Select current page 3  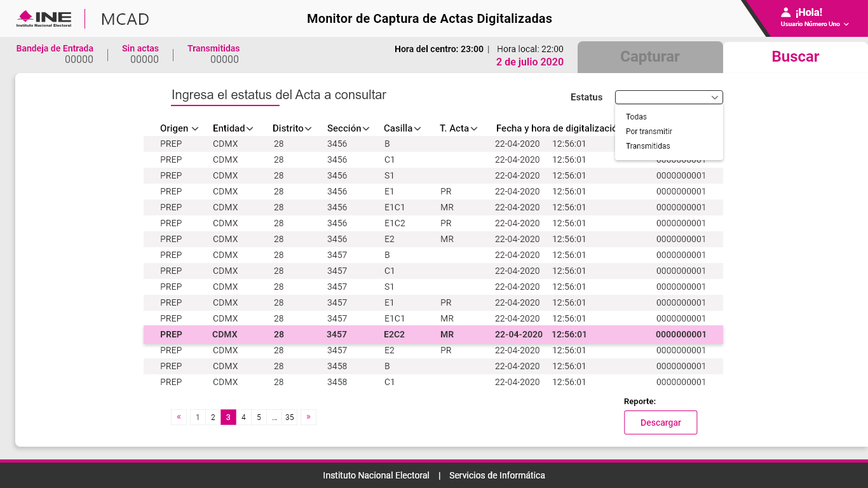click(x=228, y=417)
